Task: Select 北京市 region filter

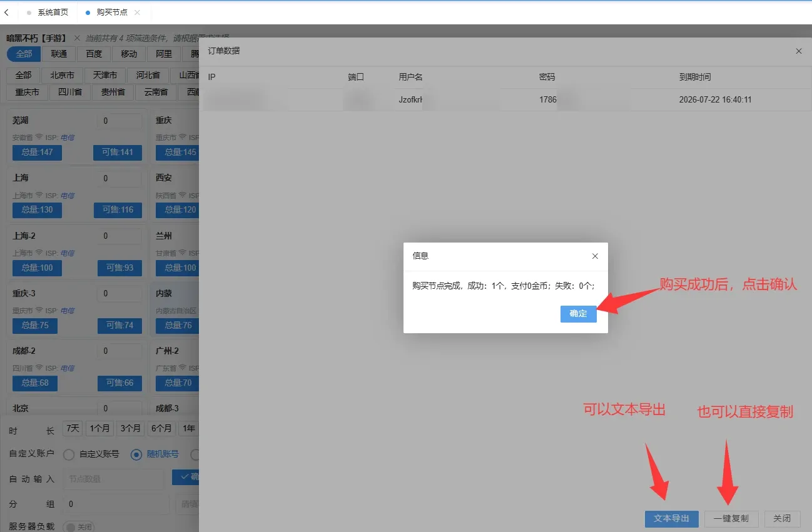Action: tap(63, 75)
